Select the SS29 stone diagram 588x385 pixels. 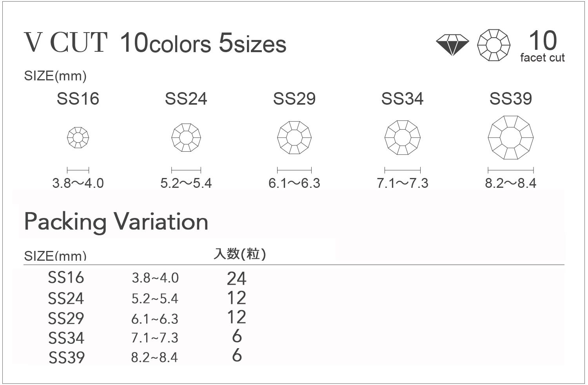pos(294,138)
